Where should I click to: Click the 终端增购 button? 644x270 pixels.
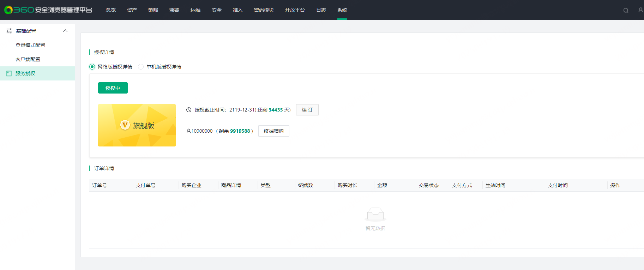pos(273,131)
